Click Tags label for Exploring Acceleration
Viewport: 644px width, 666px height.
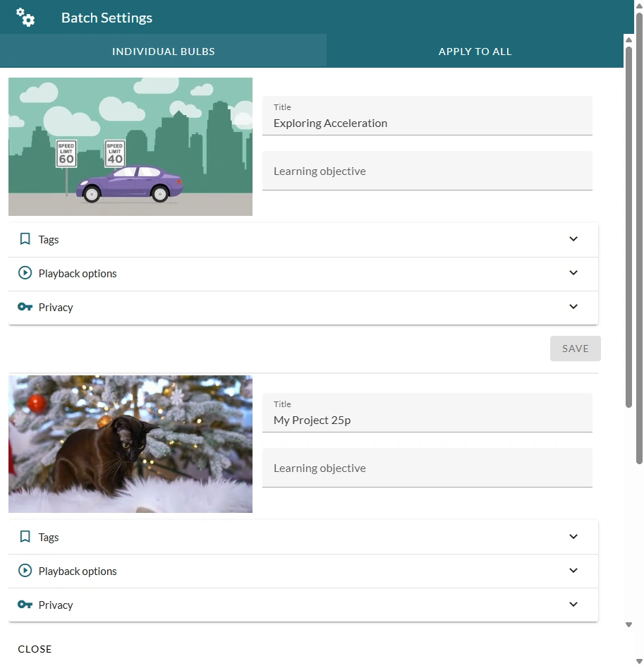[49, 240]
